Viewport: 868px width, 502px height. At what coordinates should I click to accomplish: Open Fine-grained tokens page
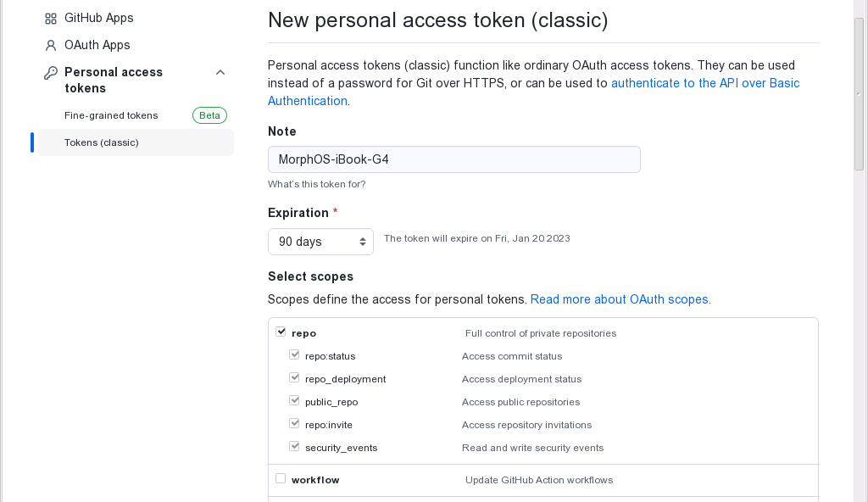pyautogui.click(x=111, y=115)
